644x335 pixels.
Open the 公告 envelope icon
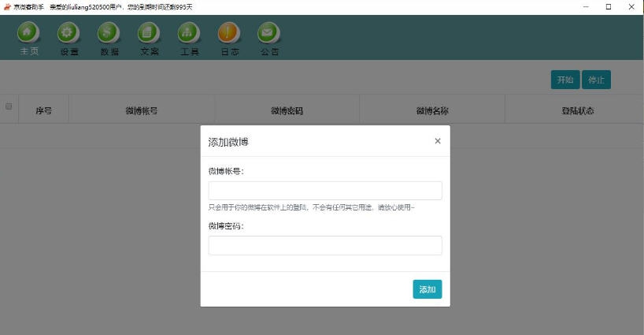tap(269, 33)
